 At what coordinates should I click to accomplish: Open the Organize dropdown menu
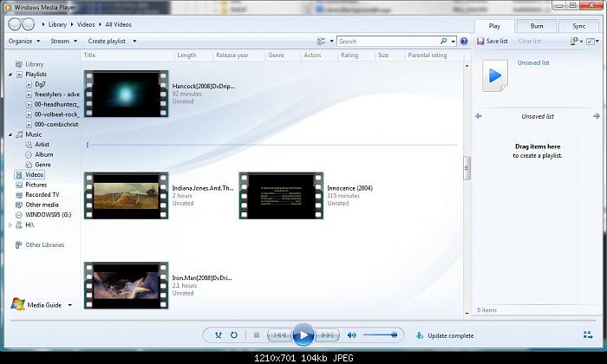[24, 41]
